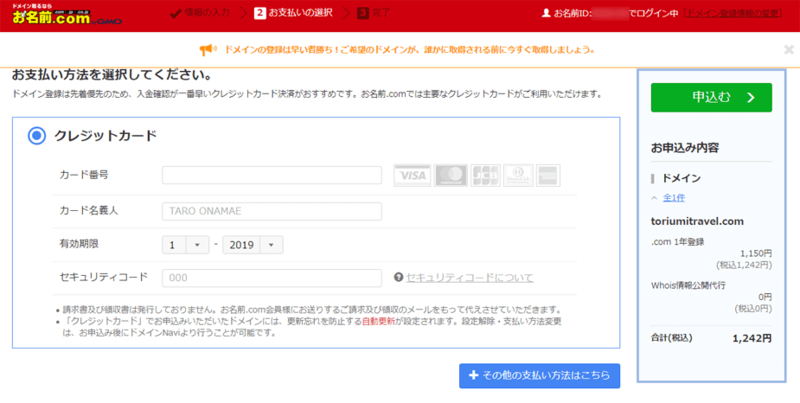Screen dimensions: 800x403
Task: Click the Diners Club card icon
Action: pos(518,175)
